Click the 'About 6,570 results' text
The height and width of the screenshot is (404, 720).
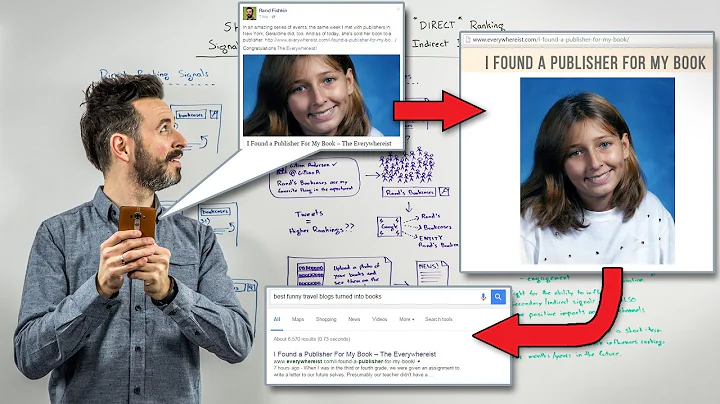click(x=312, y=339)
